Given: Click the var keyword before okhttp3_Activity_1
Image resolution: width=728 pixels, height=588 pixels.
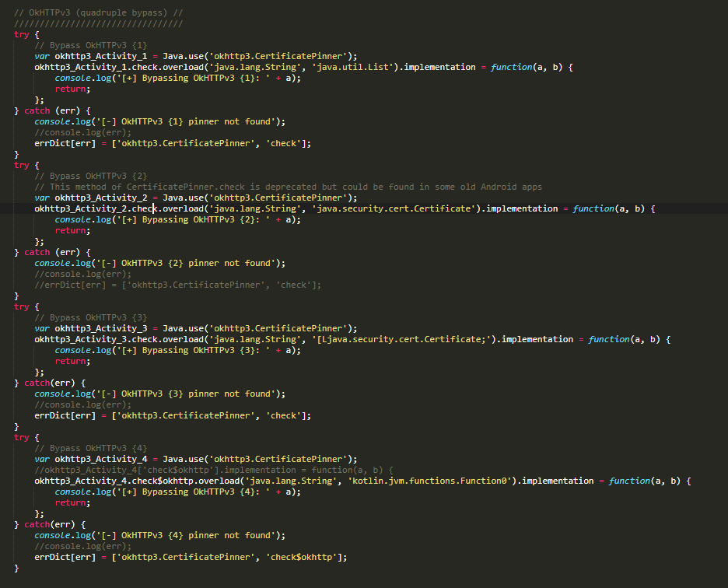Looking at the screenshot, I should [42, 56].
